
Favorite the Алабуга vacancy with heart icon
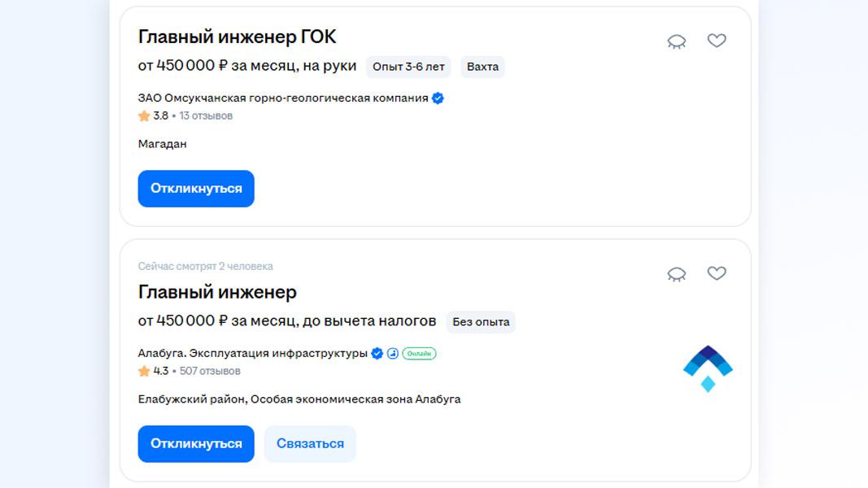coord(716,273)
